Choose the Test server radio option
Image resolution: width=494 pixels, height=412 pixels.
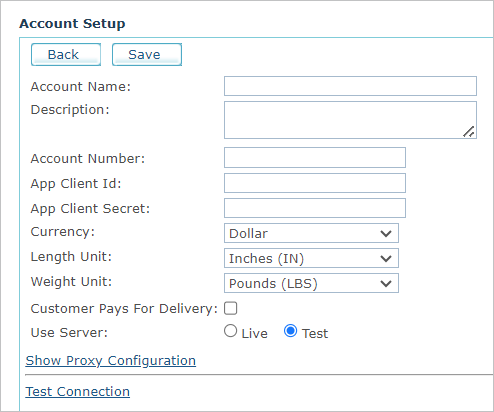291,331
